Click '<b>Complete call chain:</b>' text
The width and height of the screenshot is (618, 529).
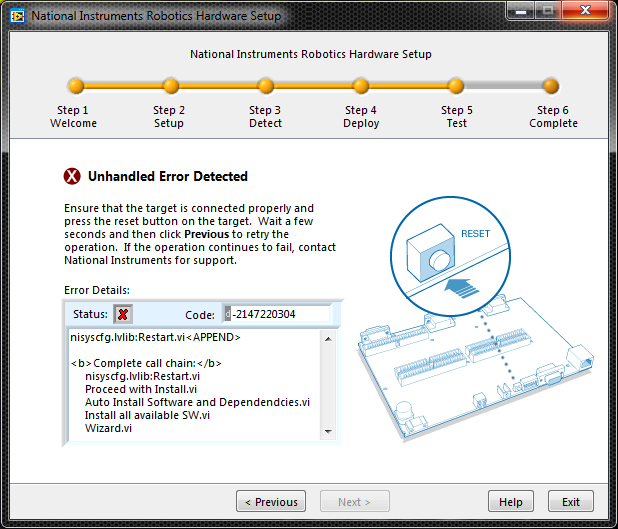pos(146,363)
